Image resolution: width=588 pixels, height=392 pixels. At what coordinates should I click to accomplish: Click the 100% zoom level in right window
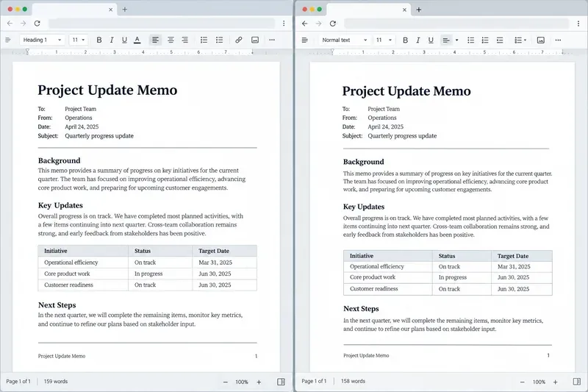point(539,382)
